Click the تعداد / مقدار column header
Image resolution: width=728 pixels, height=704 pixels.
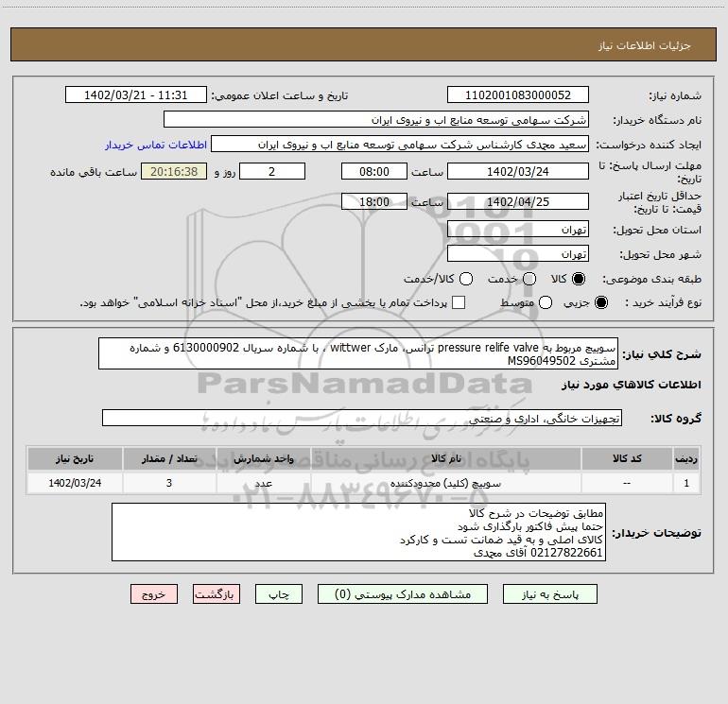(x=169, y=458)
